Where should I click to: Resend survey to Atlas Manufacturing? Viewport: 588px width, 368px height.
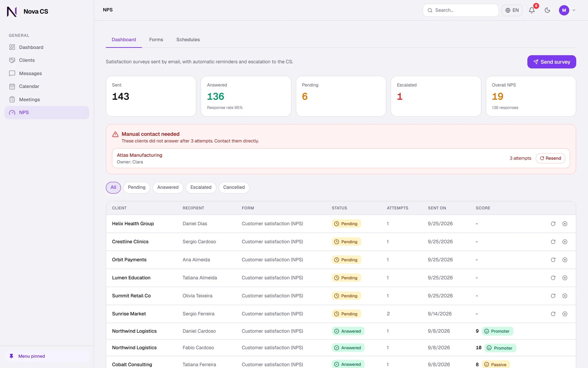(x=550, y=158)
